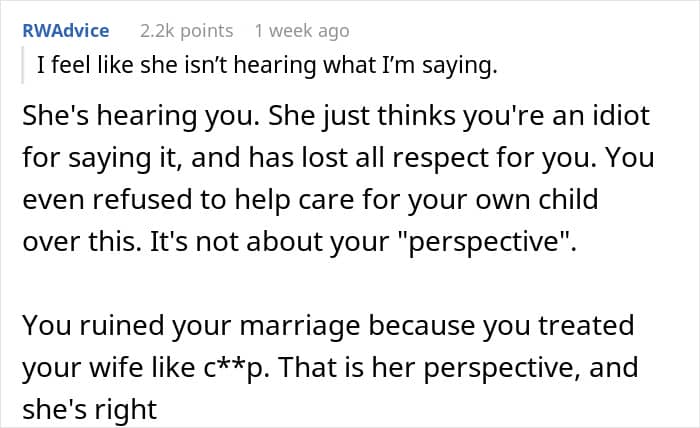Click the line 'You ruined your marriage because'

click(x=328, y=325)
